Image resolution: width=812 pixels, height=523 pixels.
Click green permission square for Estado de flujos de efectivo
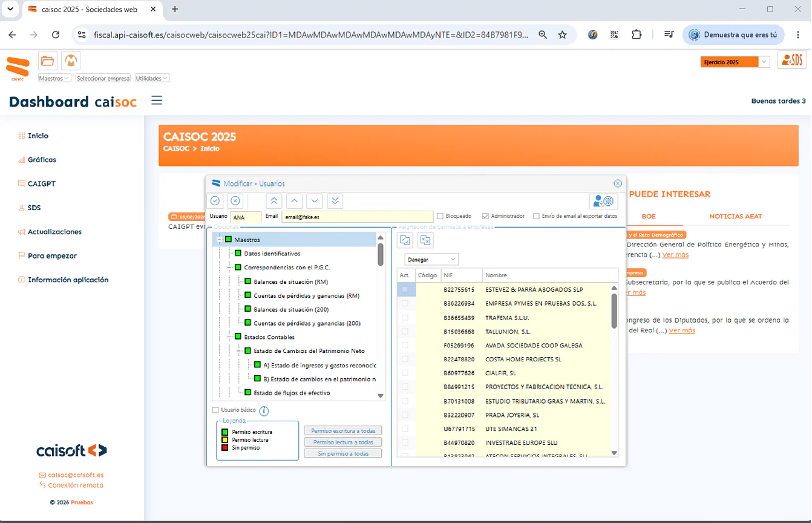(x=248, y=393)
